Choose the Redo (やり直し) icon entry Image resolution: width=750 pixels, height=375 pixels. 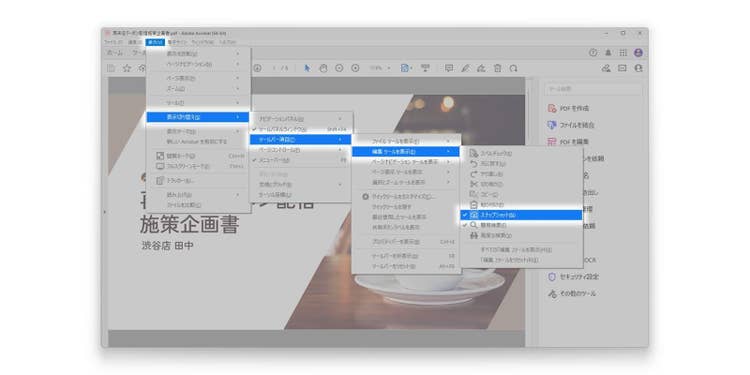coord(521,174)
